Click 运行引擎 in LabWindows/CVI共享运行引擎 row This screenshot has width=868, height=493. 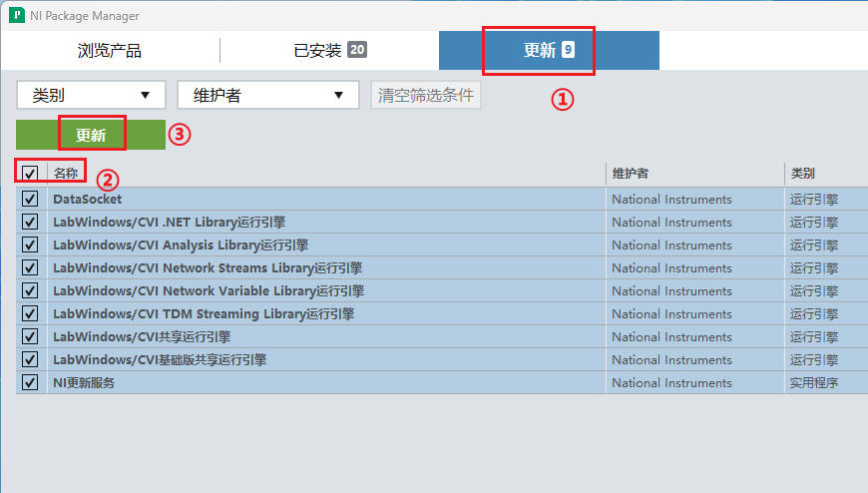tap(814, 336)
